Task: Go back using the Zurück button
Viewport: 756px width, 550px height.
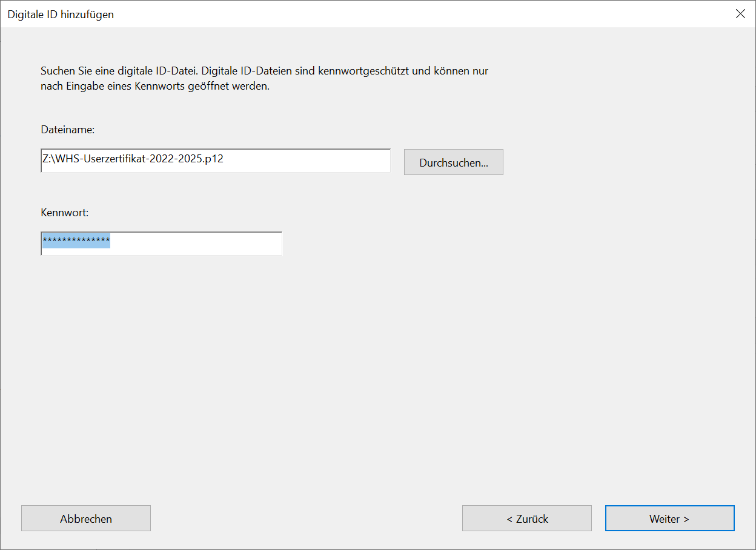Action: coord(526,519)
